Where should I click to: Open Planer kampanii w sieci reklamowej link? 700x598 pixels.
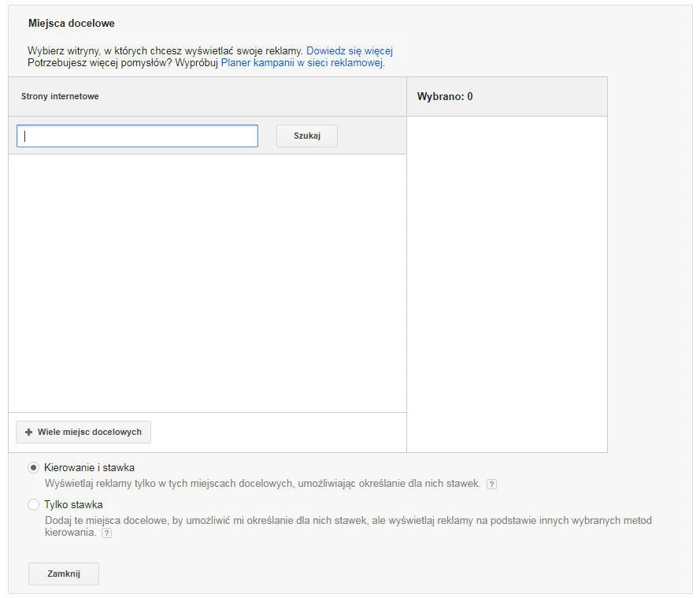[302, 63]
